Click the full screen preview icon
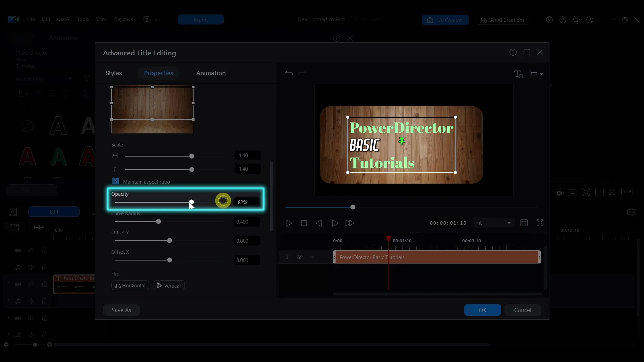644x362 pixels. coord(540,223)
